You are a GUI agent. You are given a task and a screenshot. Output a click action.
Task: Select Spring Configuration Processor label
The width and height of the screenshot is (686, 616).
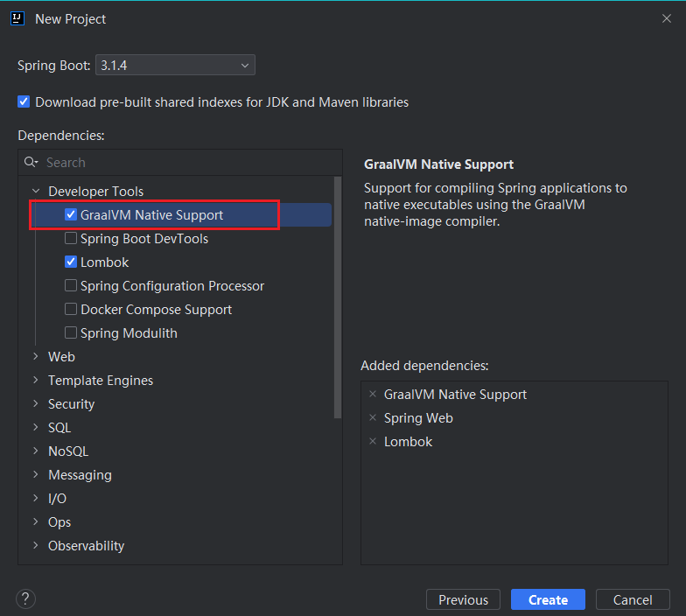pyautogui.click(x=172, y=285)
